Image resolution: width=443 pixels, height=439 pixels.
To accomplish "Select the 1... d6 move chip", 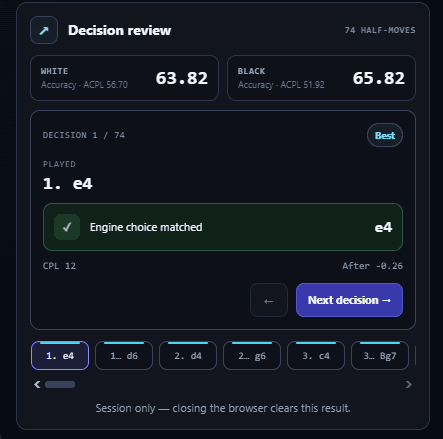I will 124,355.
